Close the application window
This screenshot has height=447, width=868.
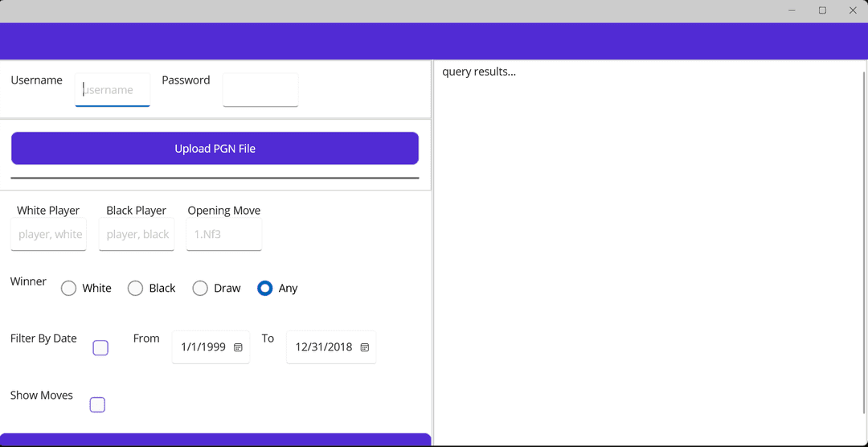click(853, 10)
